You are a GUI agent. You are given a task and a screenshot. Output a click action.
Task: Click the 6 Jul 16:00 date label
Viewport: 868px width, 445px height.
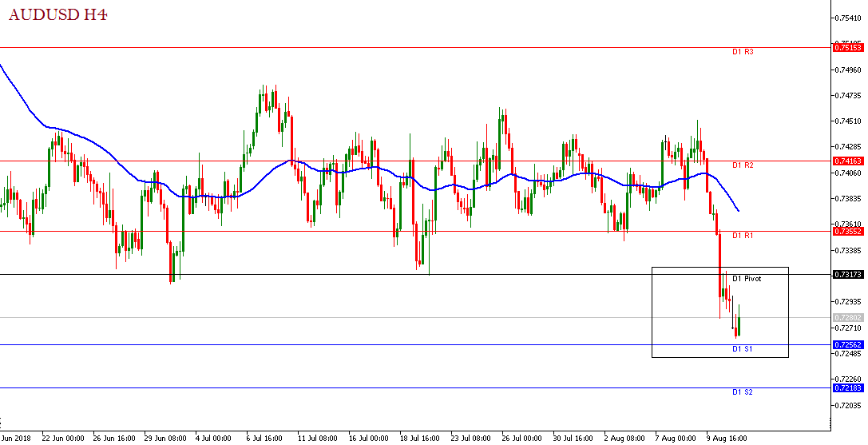(264, 439)
